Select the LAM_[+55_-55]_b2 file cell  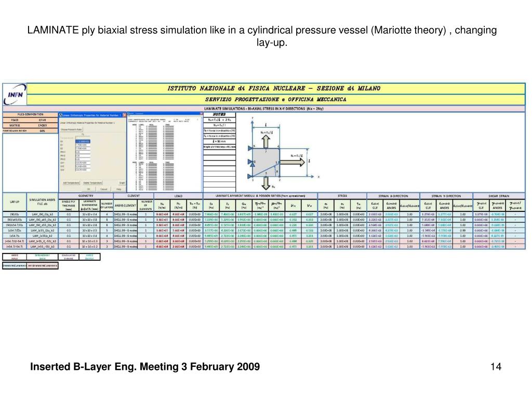click(x=43, y=247)
